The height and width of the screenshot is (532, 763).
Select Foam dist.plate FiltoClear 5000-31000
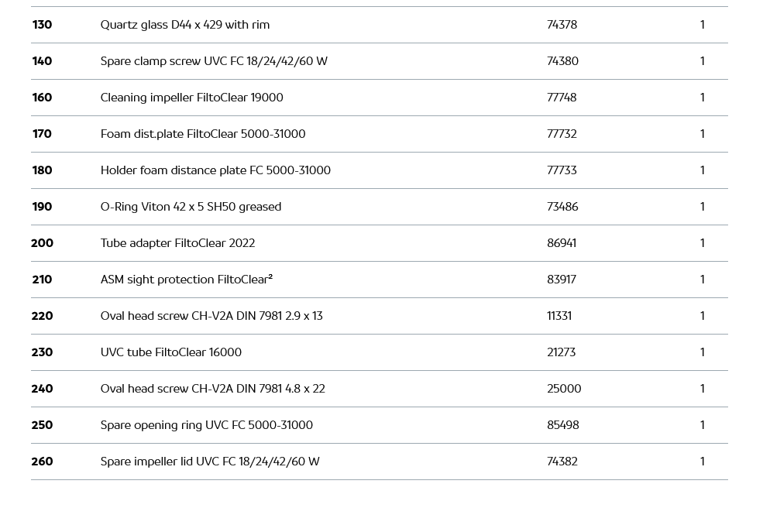point(202,134)
